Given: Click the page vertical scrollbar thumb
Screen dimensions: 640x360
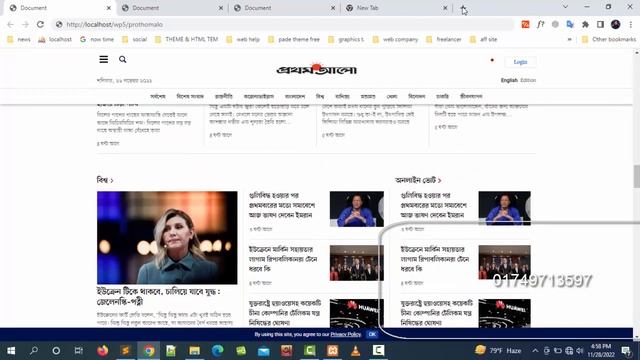Looking at the screenshot, I should pos(636,176).
